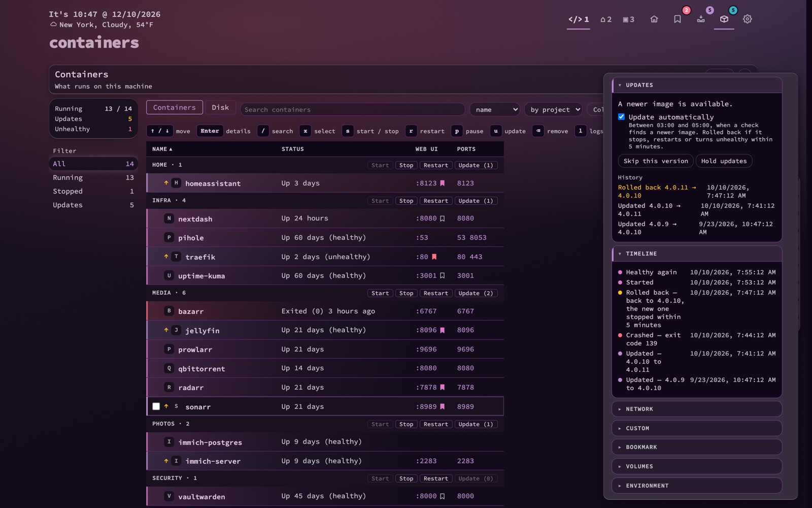Image resolution: width=812 pixels, height=508 pixels.
Task: Open the settings gear icon
Action: [x=748, y=19]
